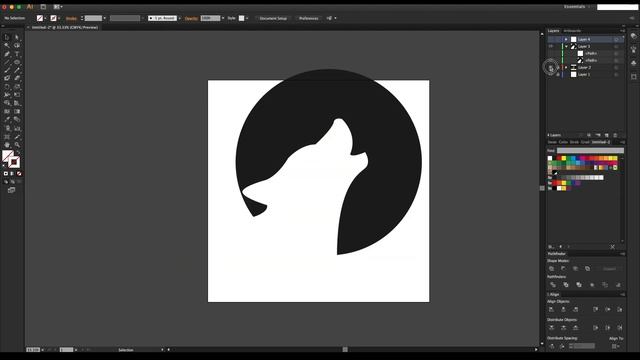The height and width of the screenshot is (360, 640).
Task: Select the Pencil tool
Action: [x=17, y=70]
